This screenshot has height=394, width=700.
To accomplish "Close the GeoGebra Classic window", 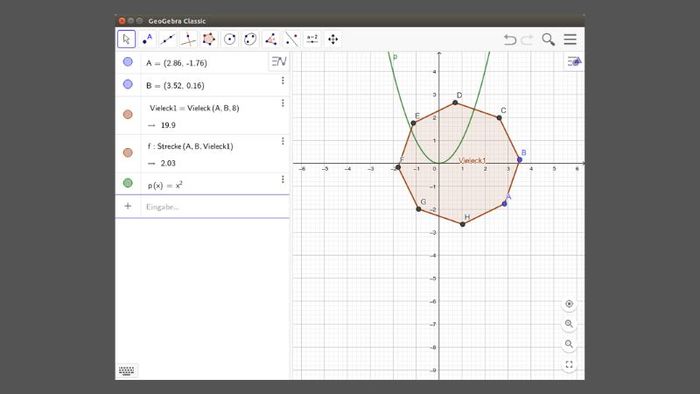I will 121,21.
